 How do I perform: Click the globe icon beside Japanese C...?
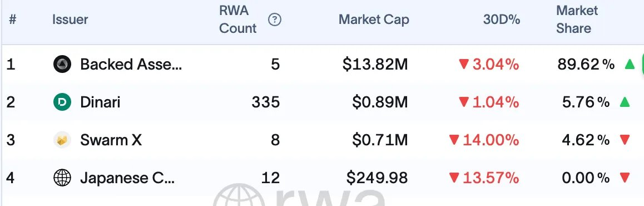pos(62,178)
